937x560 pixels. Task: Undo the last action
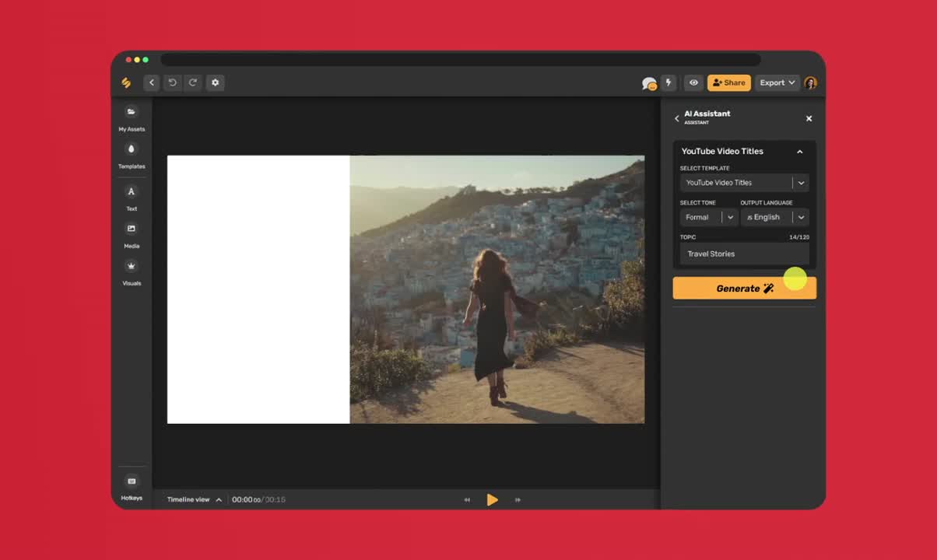point(172,82)
